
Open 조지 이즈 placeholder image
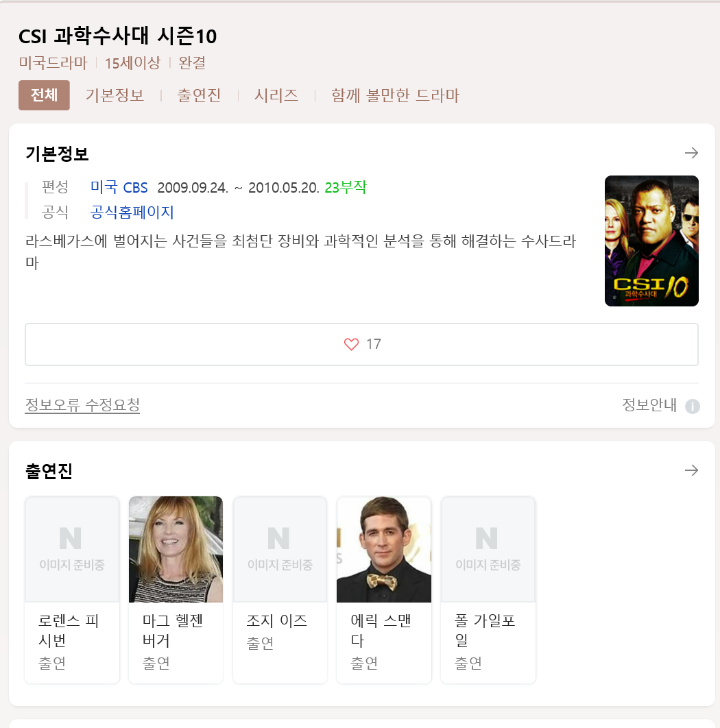280,549
